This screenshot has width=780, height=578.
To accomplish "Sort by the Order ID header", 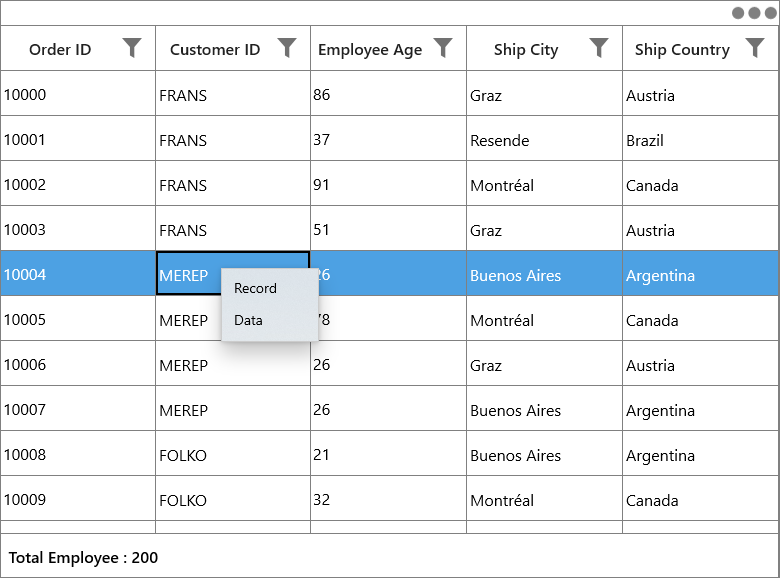I will tap(60, 49).
